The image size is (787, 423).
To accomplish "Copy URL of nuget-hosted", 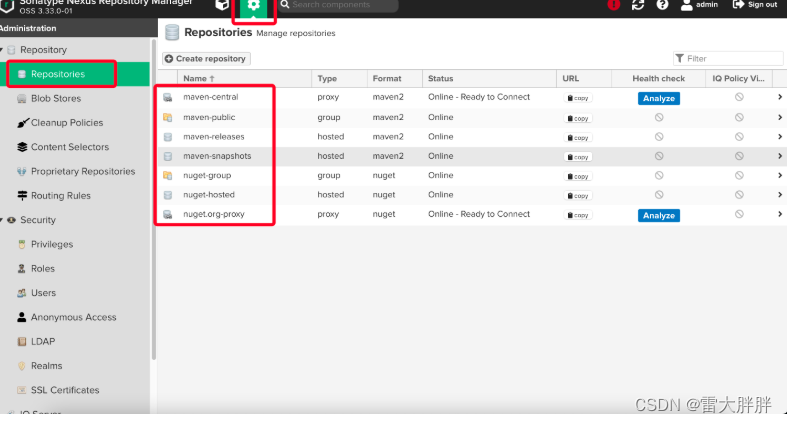I will (x=578, y=196).
